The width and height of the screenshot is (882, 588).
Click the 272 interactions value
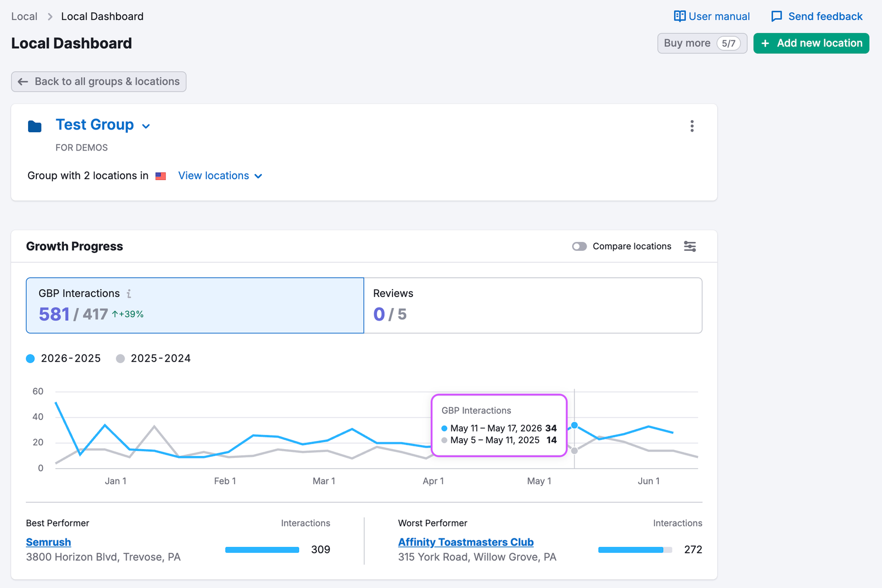click(693, 550)
